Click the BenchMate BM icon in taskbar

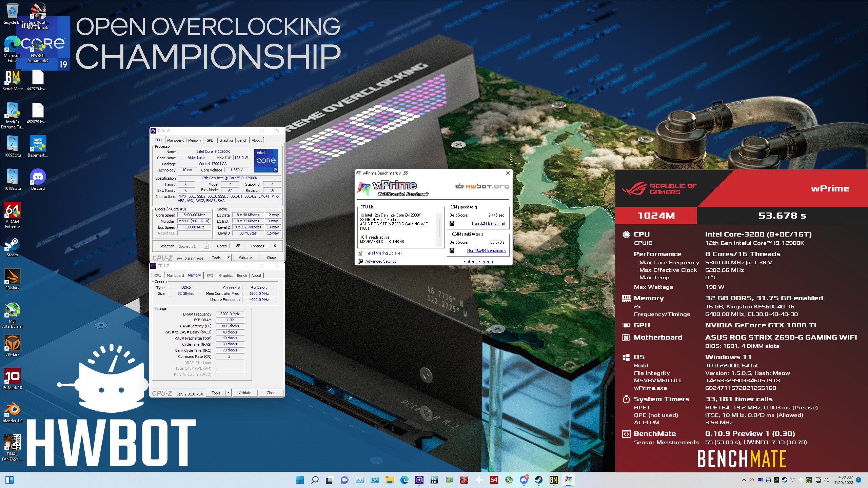[x=554, y=480]
